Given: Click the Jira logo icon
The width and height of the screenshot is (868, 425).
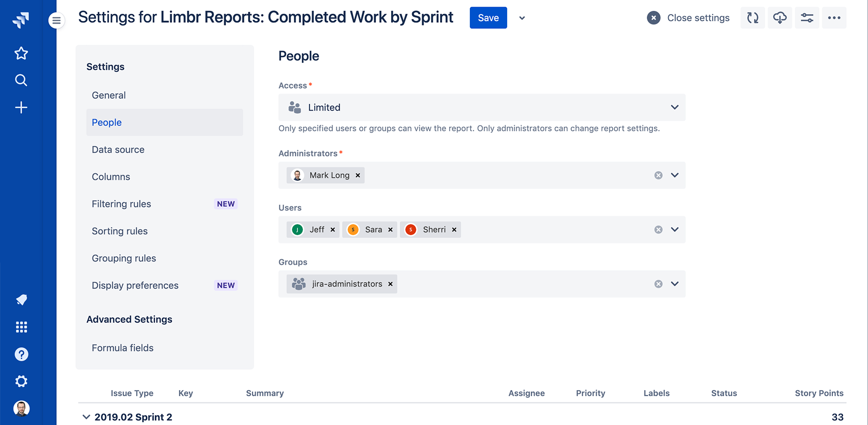Looking at the screenshot, I should point(21,20).
